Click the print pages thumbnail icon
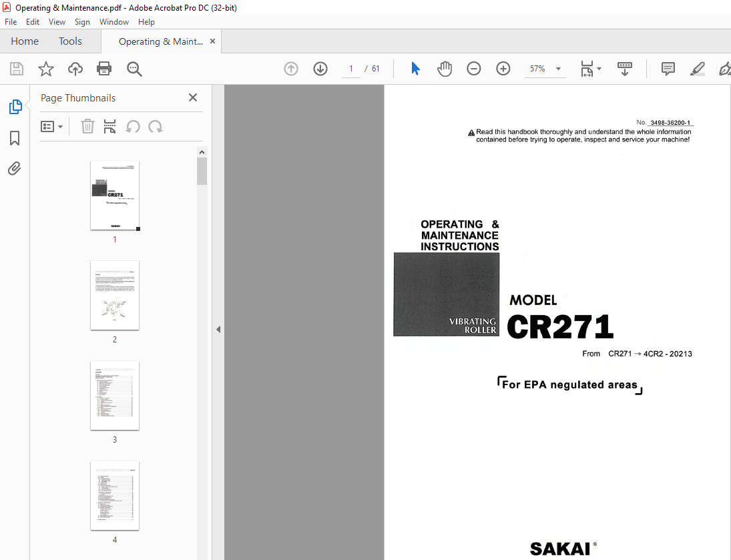This screenshot has width=731, height=560. [x=109, y=126]
